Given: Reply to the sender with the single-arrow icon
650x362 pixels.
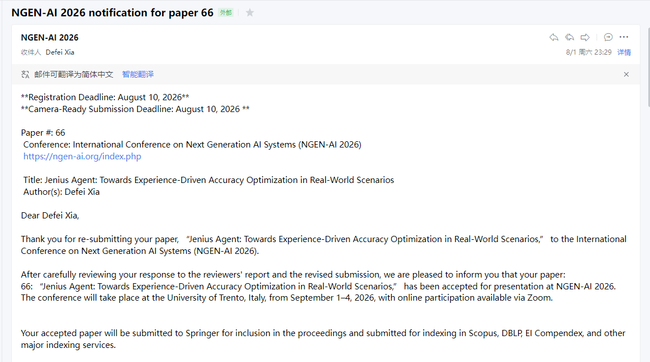Looking at the screenshot, I should (554, 37).
